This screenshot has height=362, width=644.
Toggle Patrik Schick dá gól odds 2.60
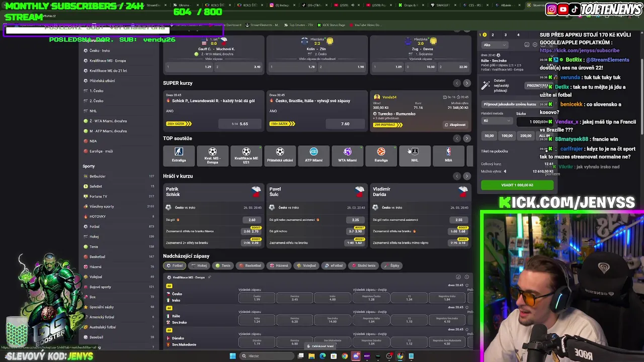[252, 220]
